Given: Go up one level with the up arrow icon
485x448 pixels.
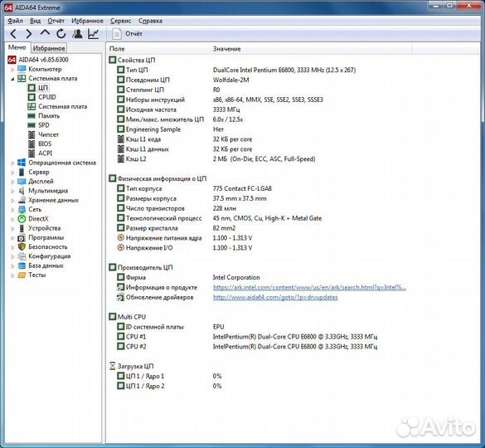Looking at the screenshot, I should [45, 32].
